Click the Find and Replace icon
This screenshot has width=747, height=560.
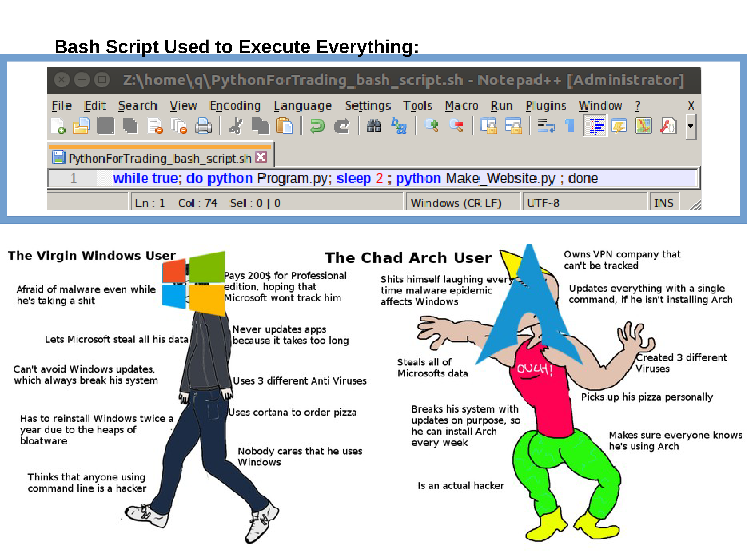[399, 126]
